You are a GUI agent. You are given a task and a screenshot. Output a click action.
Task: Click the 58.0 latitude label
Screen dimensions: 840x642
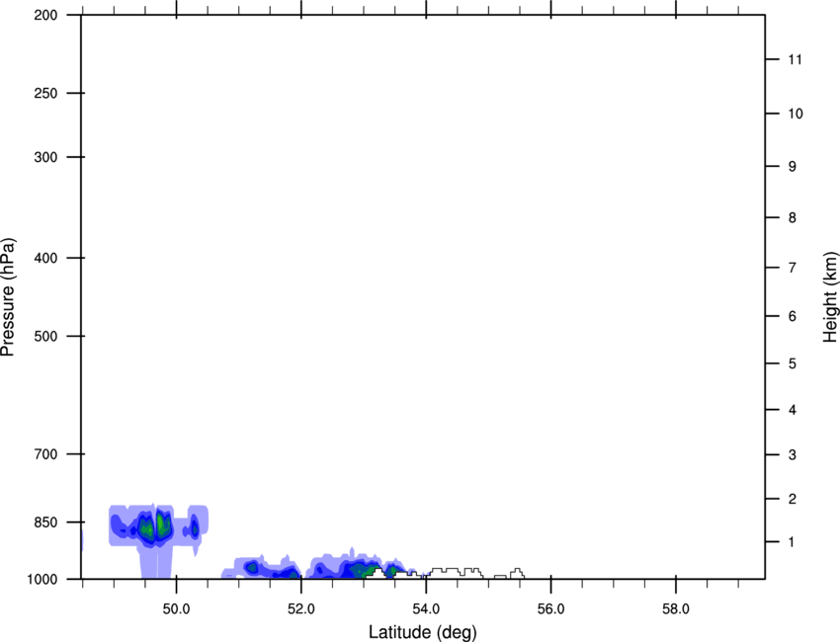coord(676,609)
